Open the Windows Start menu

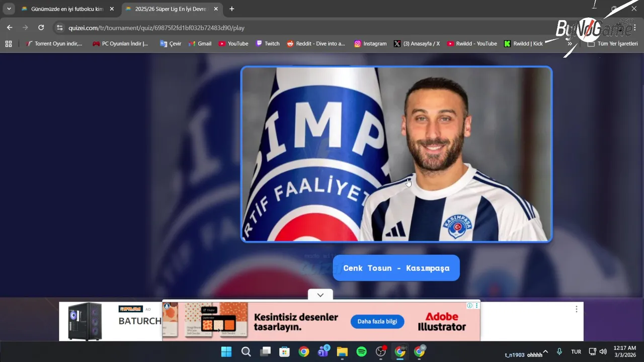click(226, 352)
